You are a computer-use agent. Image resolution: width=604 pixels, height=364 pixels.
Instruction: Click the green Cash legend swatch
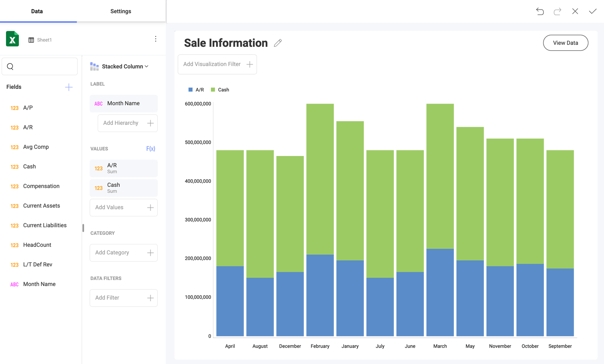(213, 90)
